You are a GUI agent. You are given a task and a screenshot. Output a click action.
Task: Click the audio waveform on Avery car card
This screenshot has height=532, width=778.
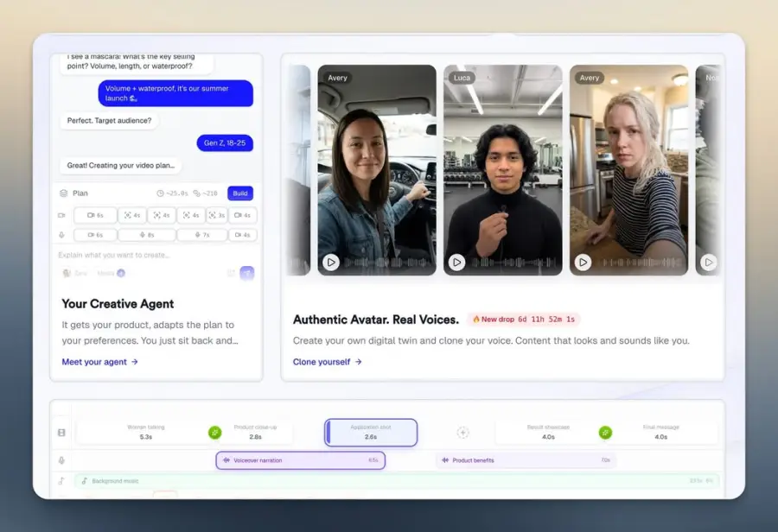[x=387, y=263]
